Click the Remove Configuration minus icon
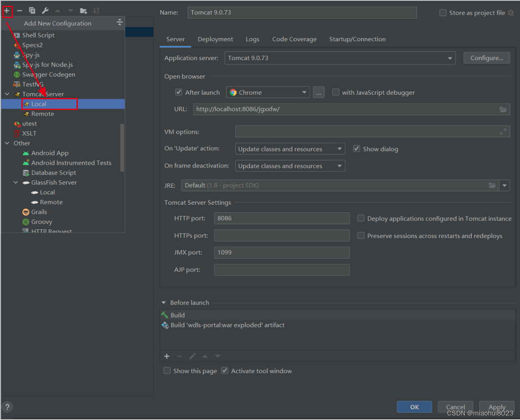520x420 pixels. pyautogui.click(x=19, y=11)
